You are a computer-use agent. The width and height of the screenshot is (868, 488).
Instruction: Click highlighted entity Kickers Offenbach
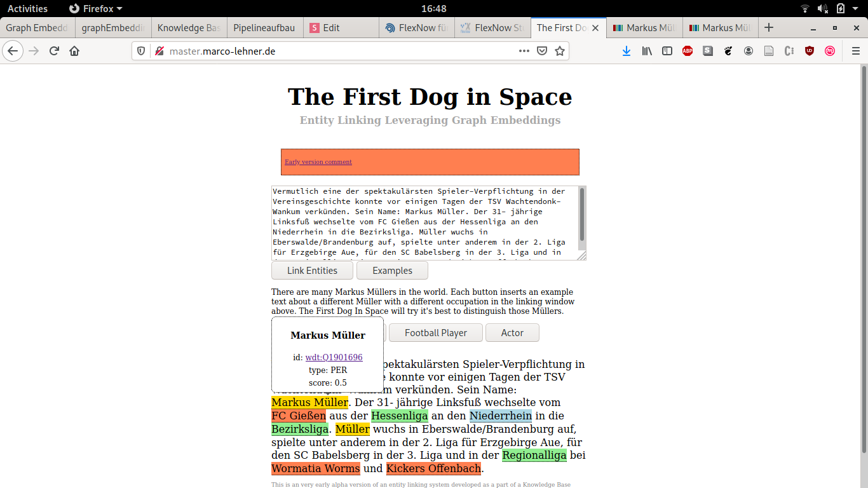[433, 468]
